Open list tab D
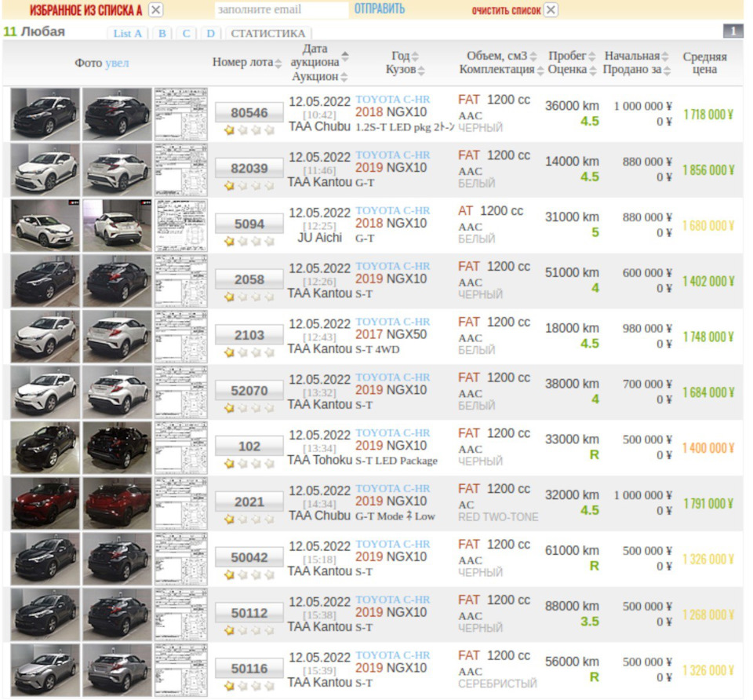The image size is (753, 700). click(210, 33)
